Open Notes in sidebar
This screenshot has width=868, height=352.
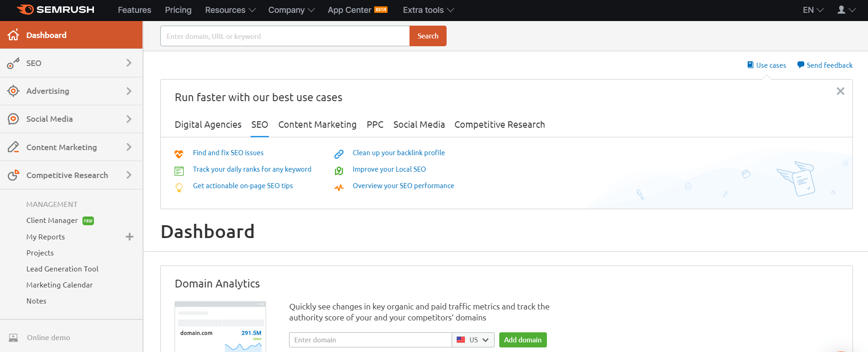click(36, 301)
